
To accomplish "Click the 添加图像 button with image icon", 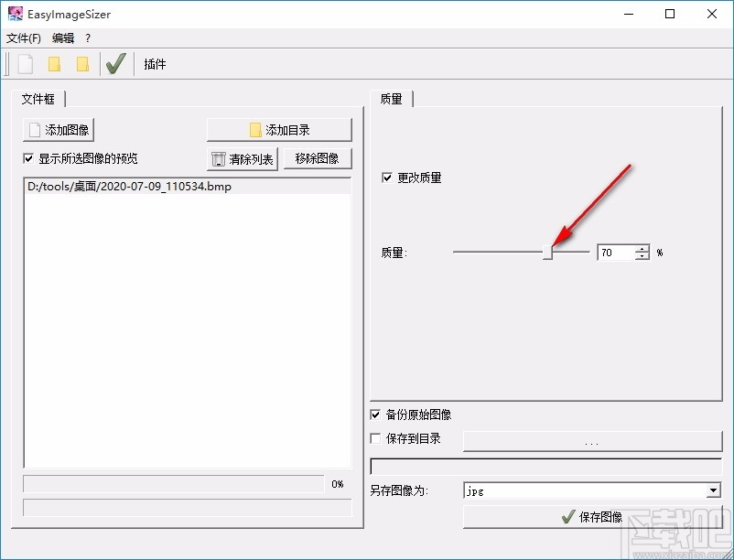I will pyautogui.click(x=58, y=129).
